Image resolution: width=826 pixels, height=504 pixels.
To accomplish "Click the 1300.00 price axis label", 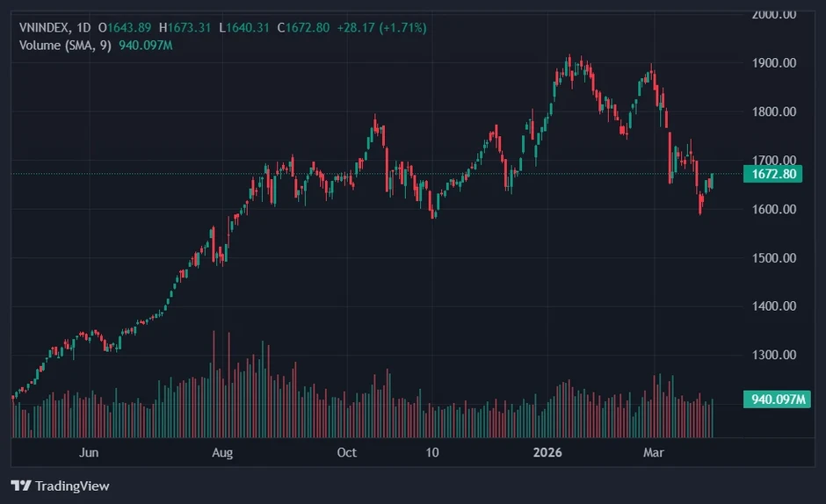I will pos(774,355).
